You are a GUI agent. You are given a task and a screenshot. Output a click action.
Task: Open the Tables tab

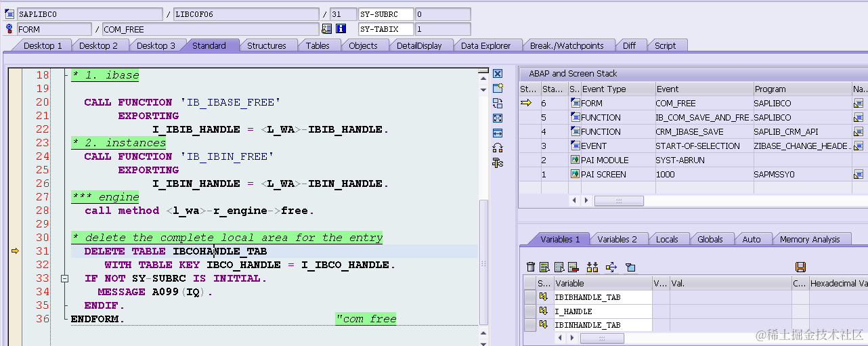pyautogui.click(x=318, y=45)
